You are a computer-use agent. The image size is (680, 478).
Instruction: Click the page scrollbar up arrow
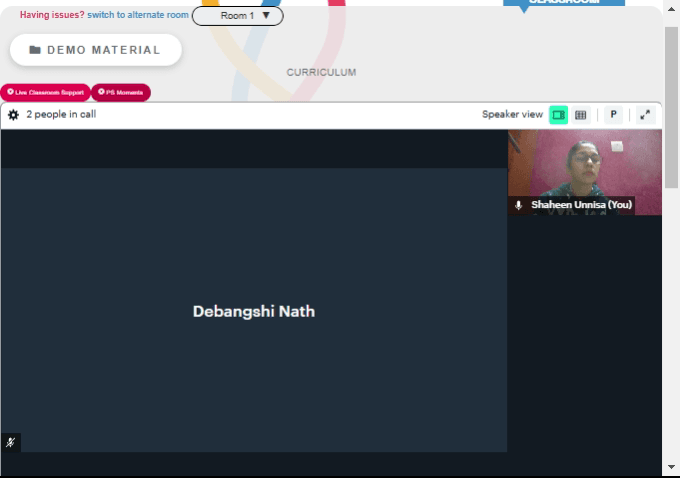pos(671,9)
